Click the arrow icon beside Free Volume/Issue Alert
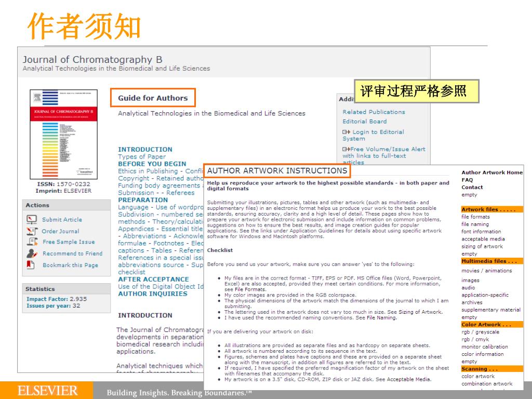This screenshot has width=532, height=399. click(x=346, y=149)
